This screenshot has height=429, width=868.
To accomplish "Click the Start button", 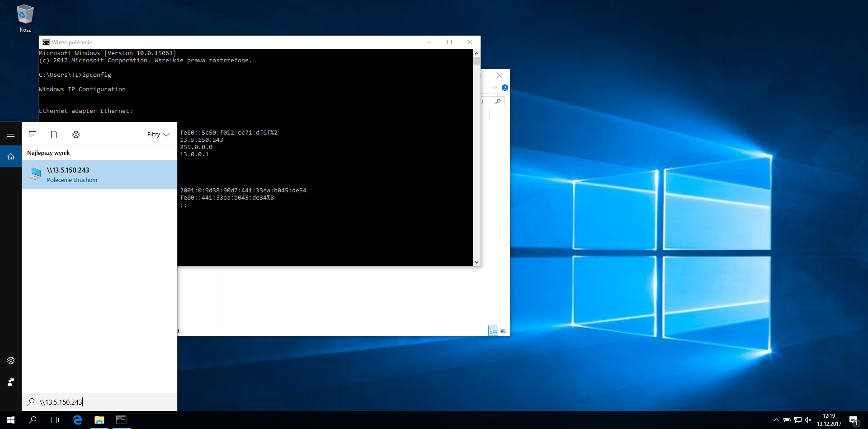I will tap(11, 420).
